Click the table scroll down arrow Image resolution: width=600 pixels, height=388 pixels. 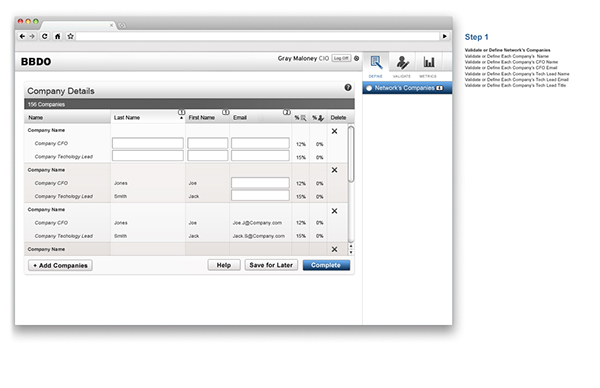coord(351,252)
